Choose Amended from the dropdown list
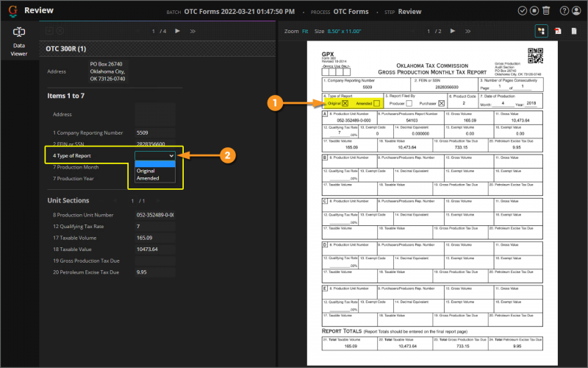Image resolution: width=588 pixels, height=368 pixels. coord(148,178)
